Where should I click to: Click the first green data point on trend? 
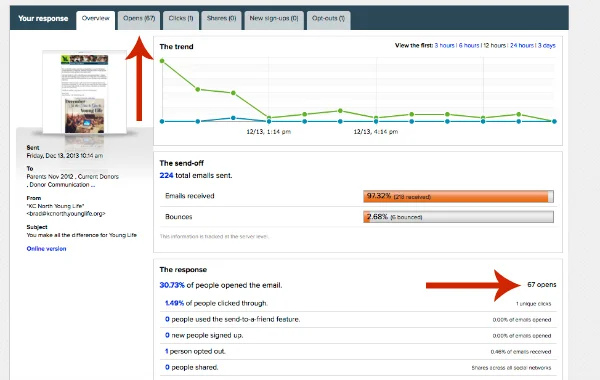162,61
